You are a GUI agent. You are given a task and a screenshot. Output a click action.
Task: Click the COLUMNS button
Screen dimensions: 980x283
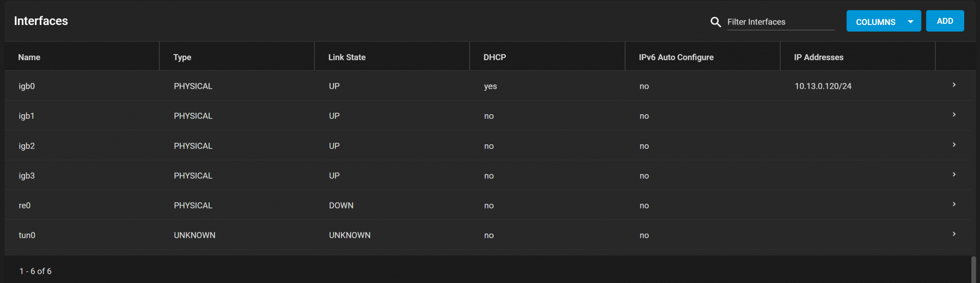(884, 21)
